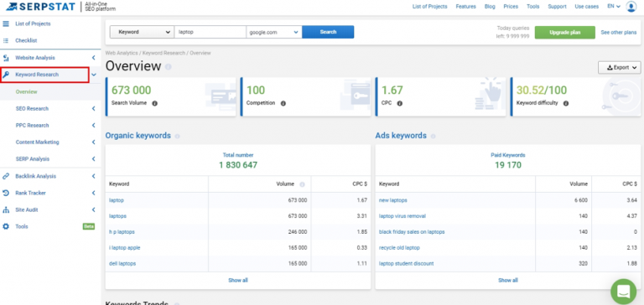Open Features in top navigation
644x305 pixels.
[x=465, y=7]
